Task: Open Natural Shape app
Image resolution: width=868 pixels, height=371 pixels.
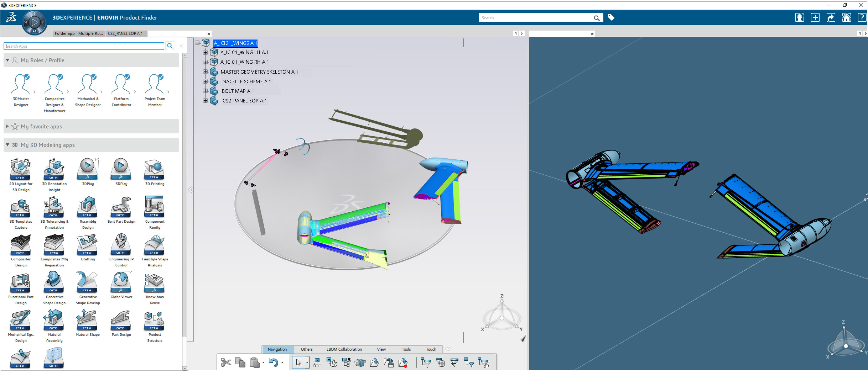Action: pos(88,323)
